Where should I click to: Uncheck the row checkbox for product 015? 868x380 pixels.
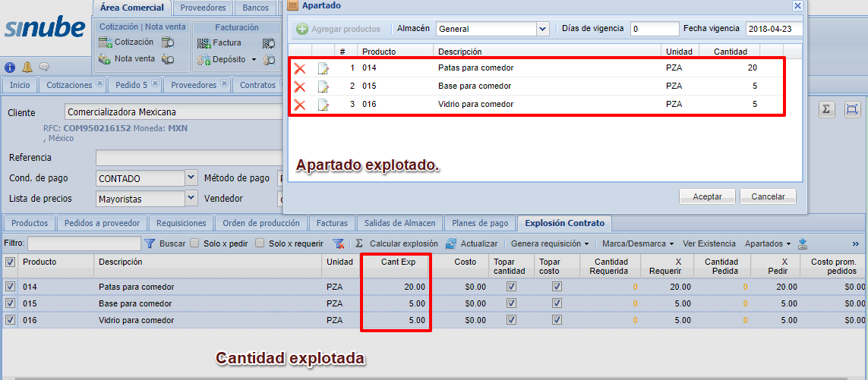(x=10, y=303)
